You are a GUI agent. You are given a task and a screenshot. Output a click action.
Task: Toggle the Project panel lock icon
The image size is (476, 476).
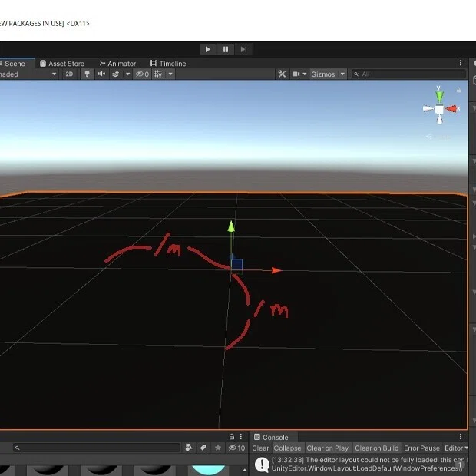click(x=232, y=437)
